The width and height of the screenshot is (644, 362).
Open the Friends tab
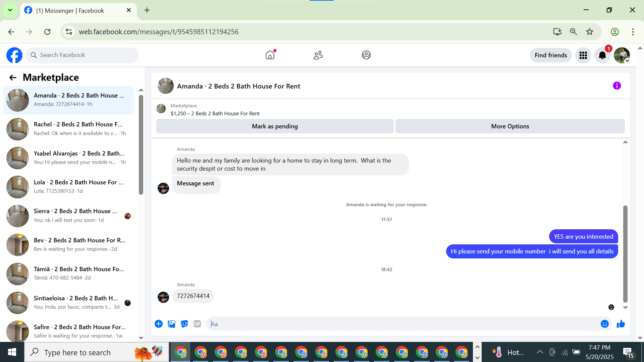point(318,55)
